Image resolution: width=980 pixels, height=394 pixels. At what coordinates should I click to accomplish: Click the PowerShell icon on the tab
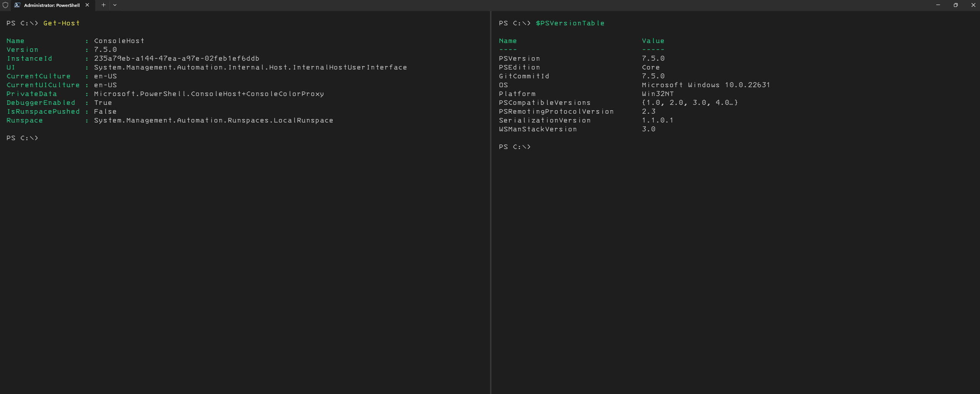17,5
